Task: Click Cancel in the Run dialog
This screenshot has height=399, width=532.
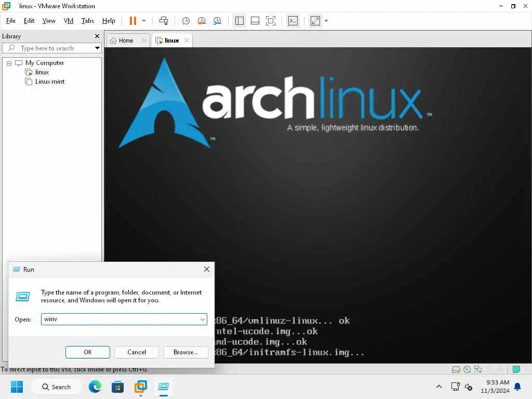Action: click(137, 352)
